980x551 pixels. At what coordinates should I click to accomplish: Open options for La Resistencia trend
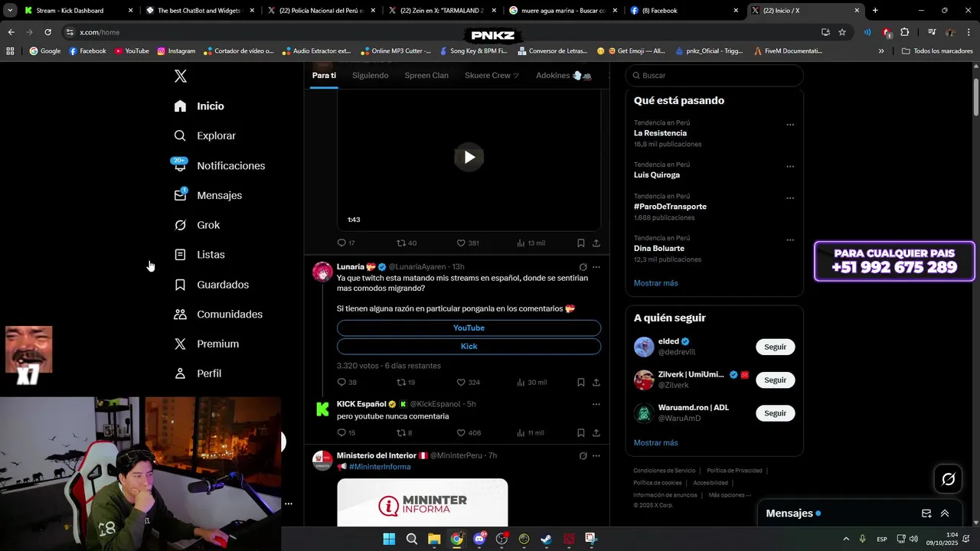tap(790, 125)
